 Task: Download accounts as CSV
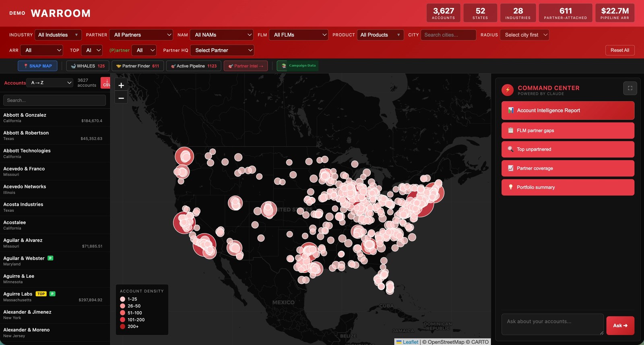pyautogui.click(x=106, y=83)
